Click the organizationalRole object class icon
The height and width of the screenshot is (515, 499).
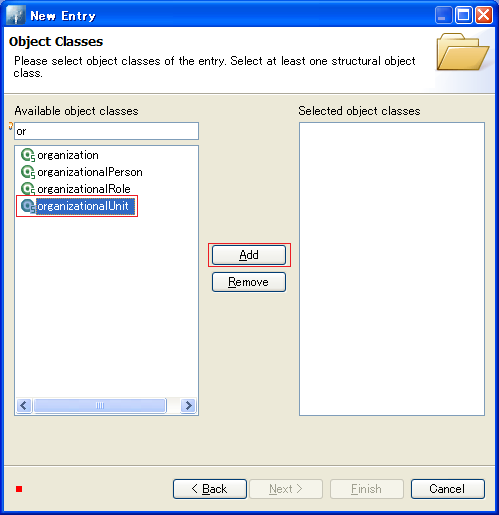coord(28,189)
